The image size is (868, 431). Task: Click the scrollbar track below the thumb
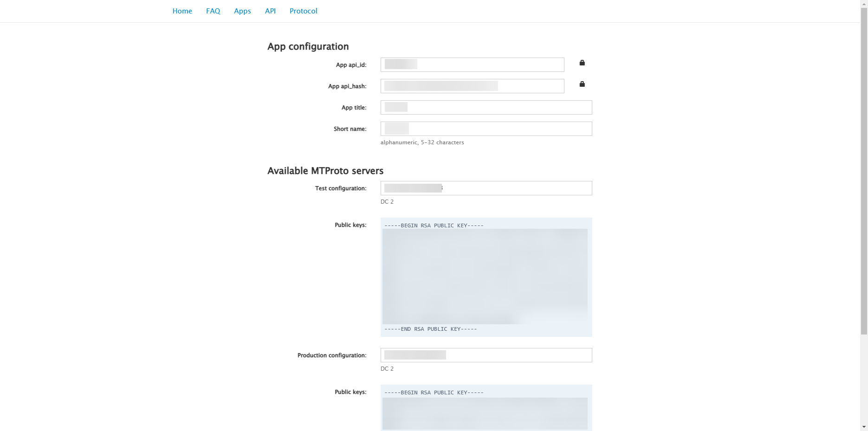tap(864, 380)
